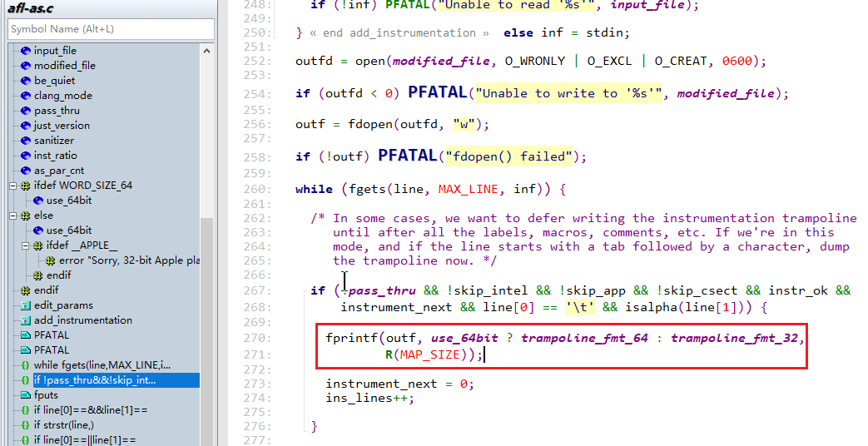Select sanitizer variable symbol

click(54, 140)
